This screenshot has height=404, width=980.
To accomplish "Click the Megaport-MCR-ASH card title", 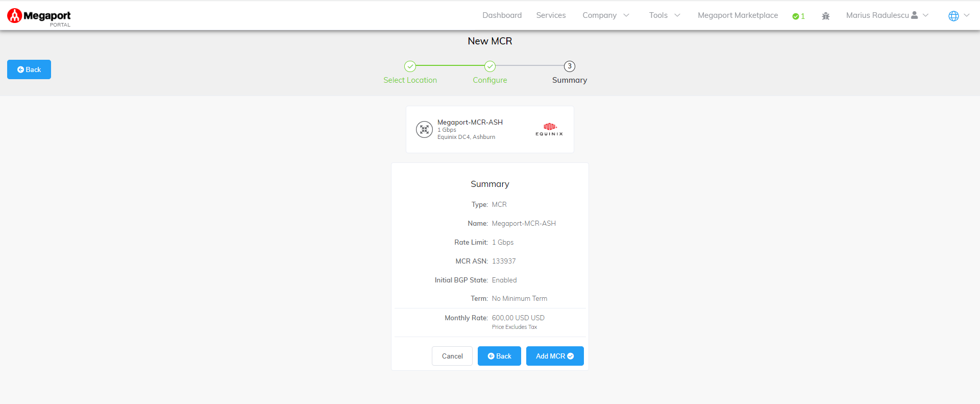I will pos(470,122).
